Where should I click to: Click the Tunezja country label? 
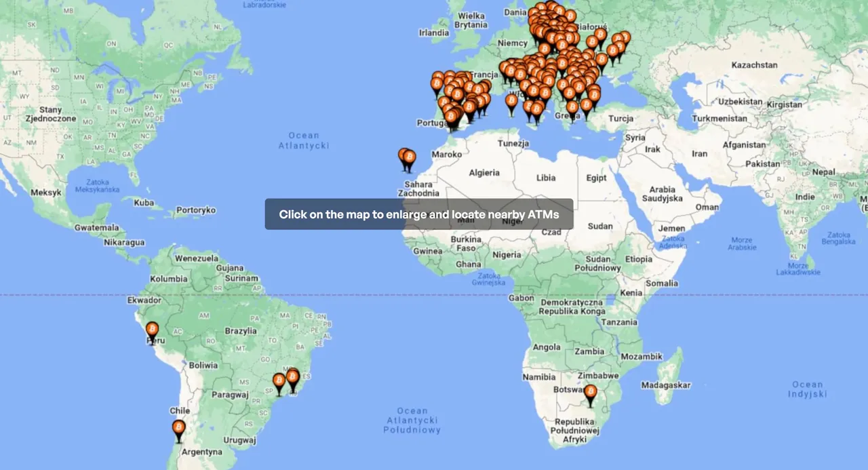(513, 144)
